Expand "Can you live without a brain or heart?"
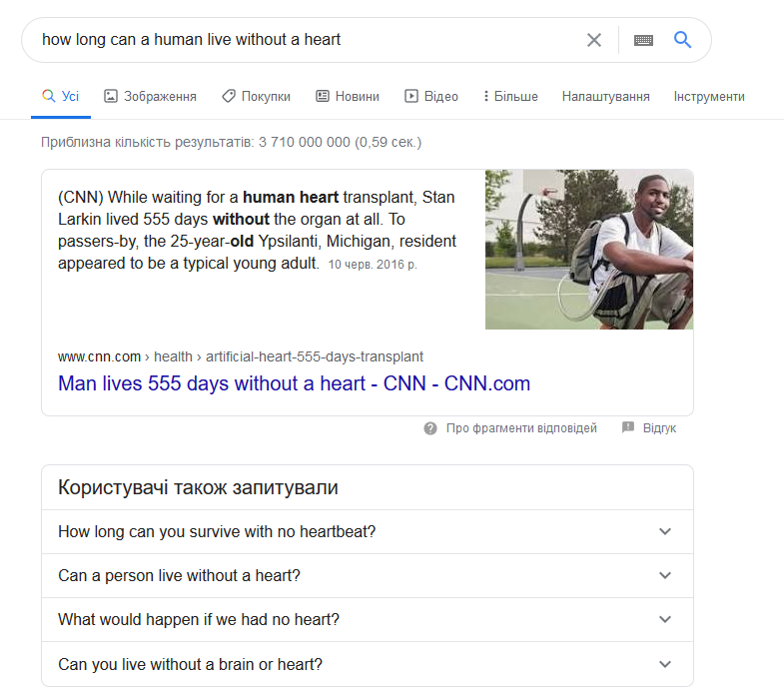The height and width of the screenshot is (688, 784). [x=367, y=664]
